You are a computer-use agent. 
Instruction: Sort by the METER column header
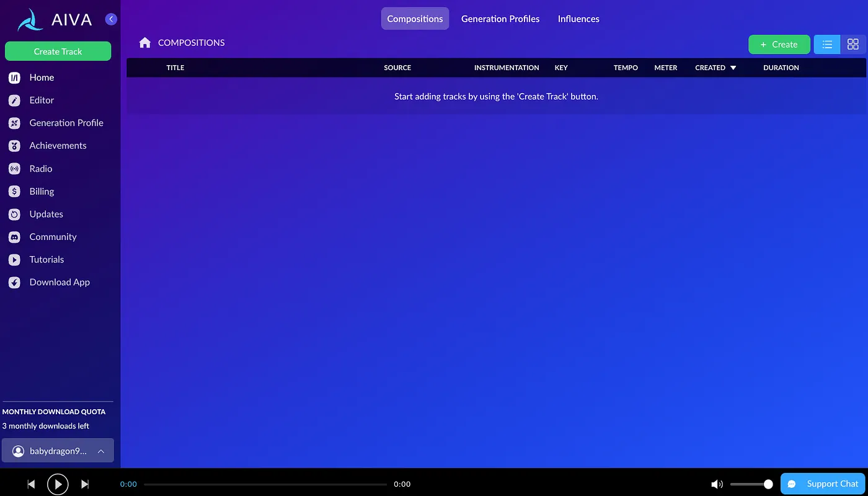coord(666,68)
